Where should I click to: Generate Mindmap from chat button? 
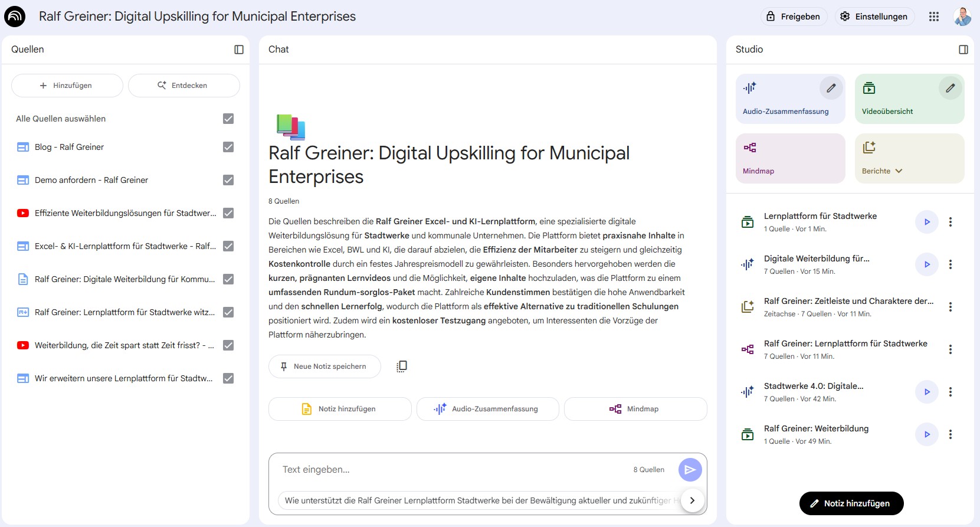pos(635,409)
